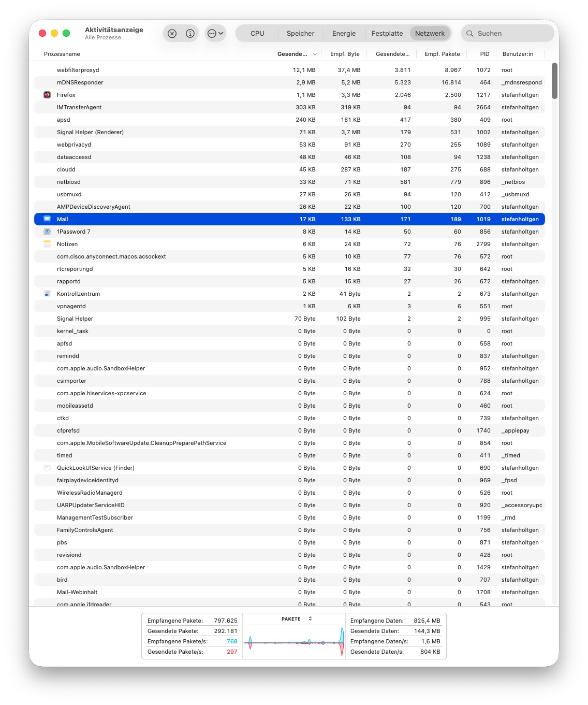
Task: Select the UARPUpdaterServiceHID row
Action: pos(289,505)
